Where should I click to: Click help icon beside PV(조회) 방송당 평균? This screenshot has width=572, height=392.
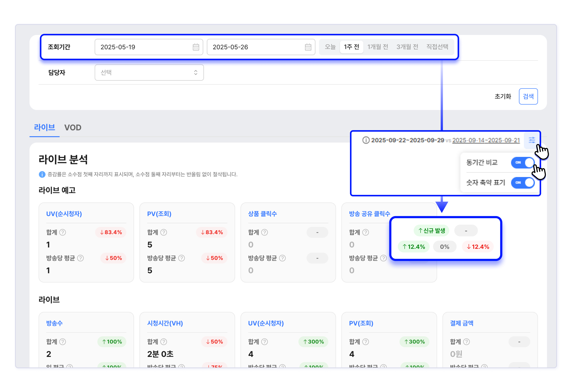coord(181,258)
